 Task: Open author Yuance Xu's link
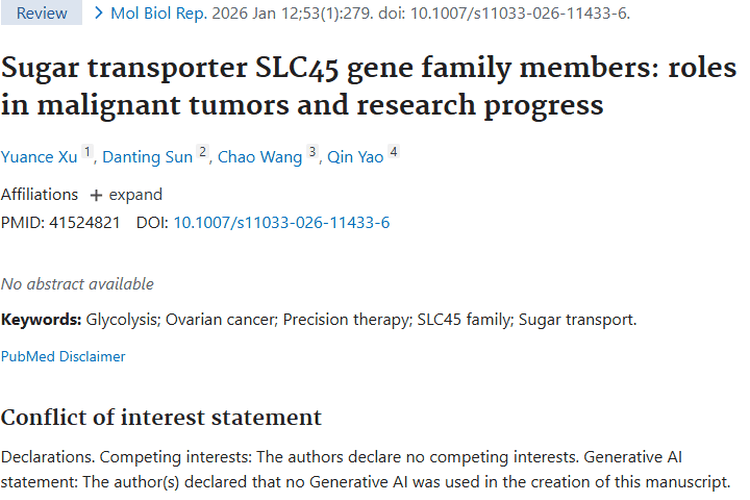(x=39, y=158)
